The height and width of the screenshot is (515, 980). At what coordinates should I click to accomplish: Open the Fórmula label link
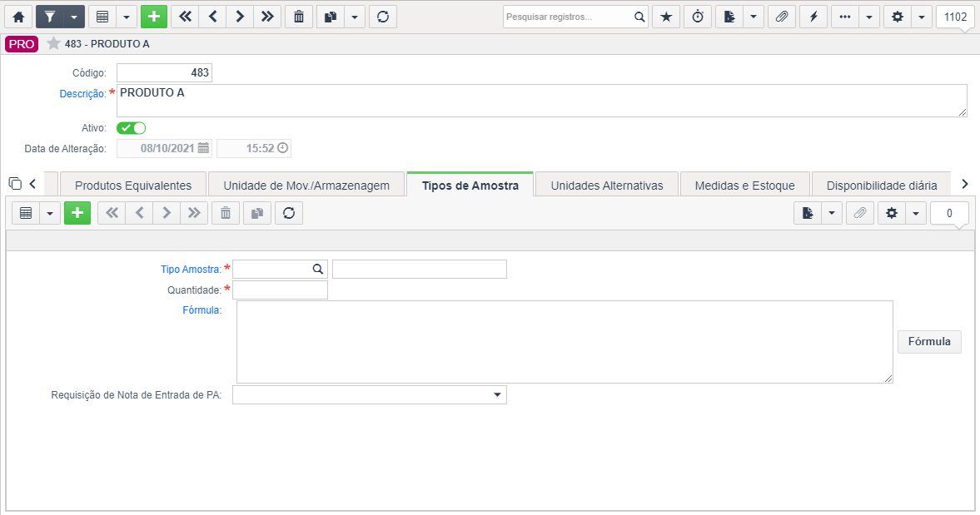[x=201, y=310]
